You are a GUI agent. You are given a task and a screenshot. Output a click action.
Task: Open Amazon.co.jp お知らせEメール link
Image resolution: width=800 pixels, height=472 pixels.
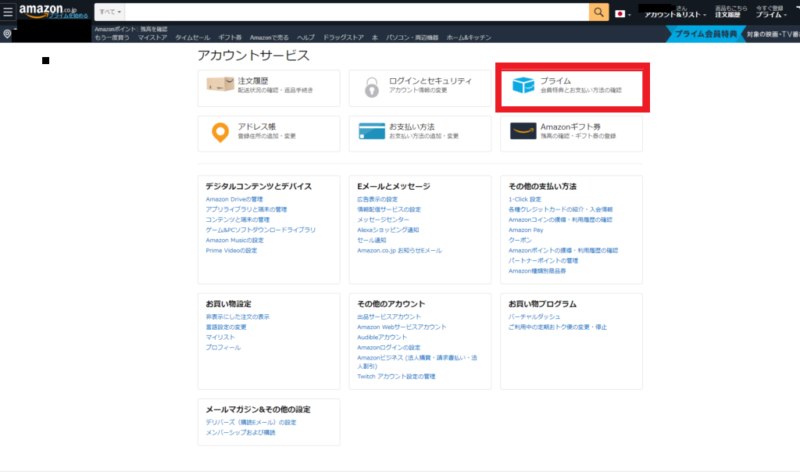[x=399, y=251]
